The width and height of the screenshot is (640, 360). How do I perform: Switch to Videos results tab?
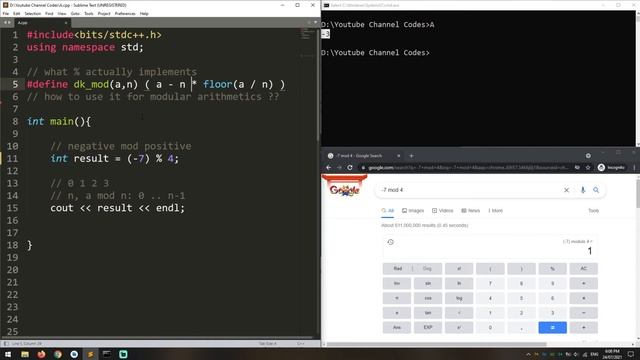(443, 211)
